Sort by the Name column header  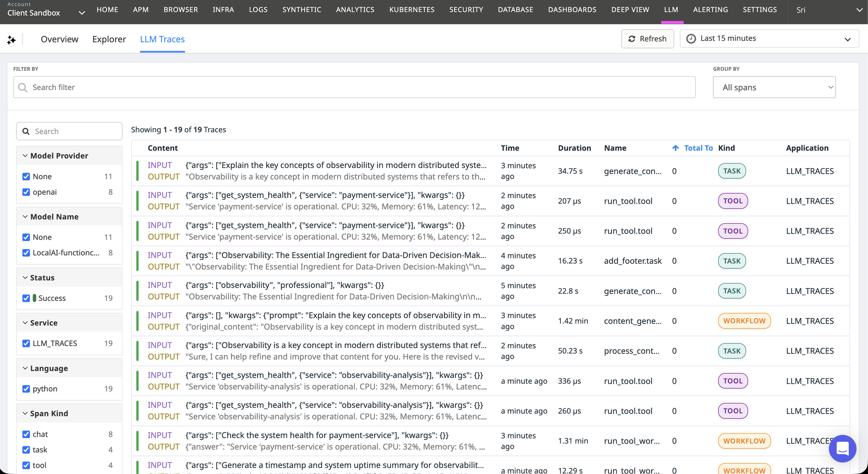pyautogui.click(x=615, y=148)
